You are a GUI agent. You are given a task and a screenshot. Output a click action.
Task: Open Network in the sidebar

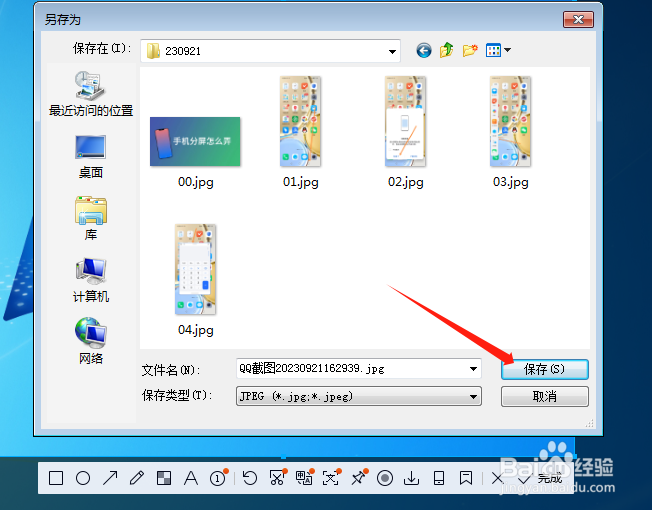click(x=91, y=341)
